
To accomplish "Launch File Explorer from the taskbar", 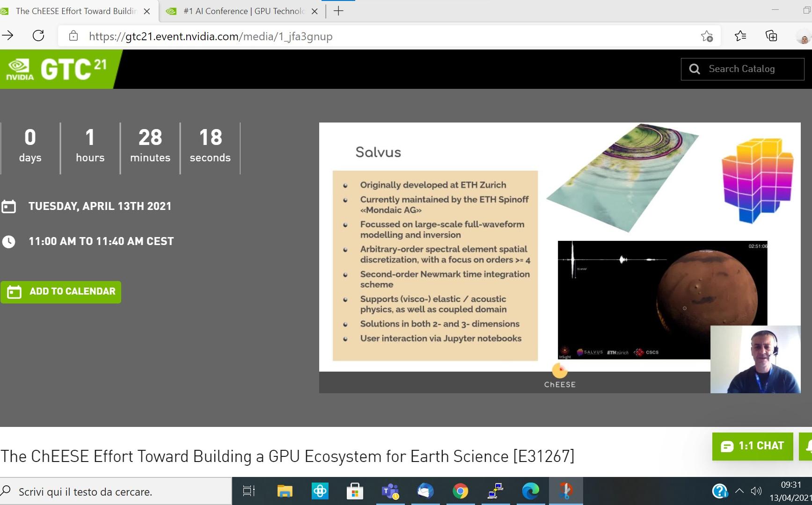I will coord(285,491).
